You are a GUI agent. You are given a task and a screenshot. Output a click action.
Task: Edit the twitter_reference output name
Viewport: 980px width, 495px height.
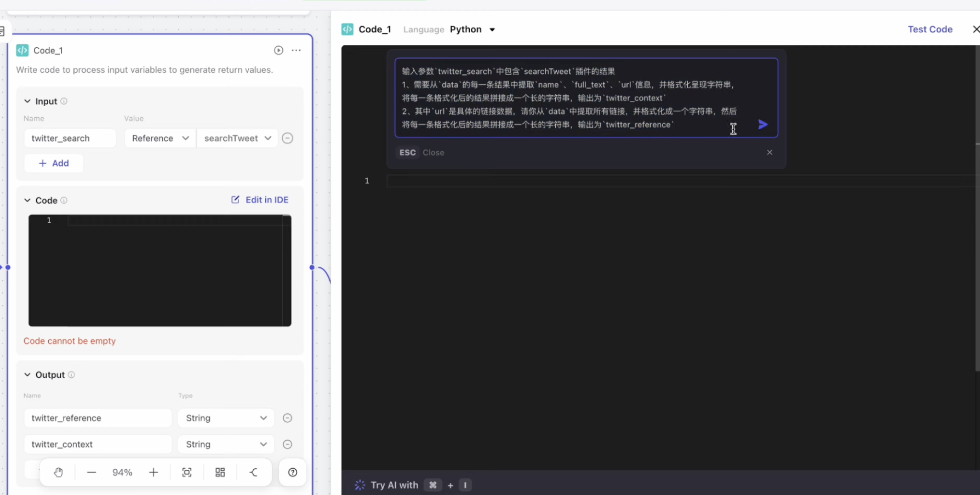pos(98,418)
